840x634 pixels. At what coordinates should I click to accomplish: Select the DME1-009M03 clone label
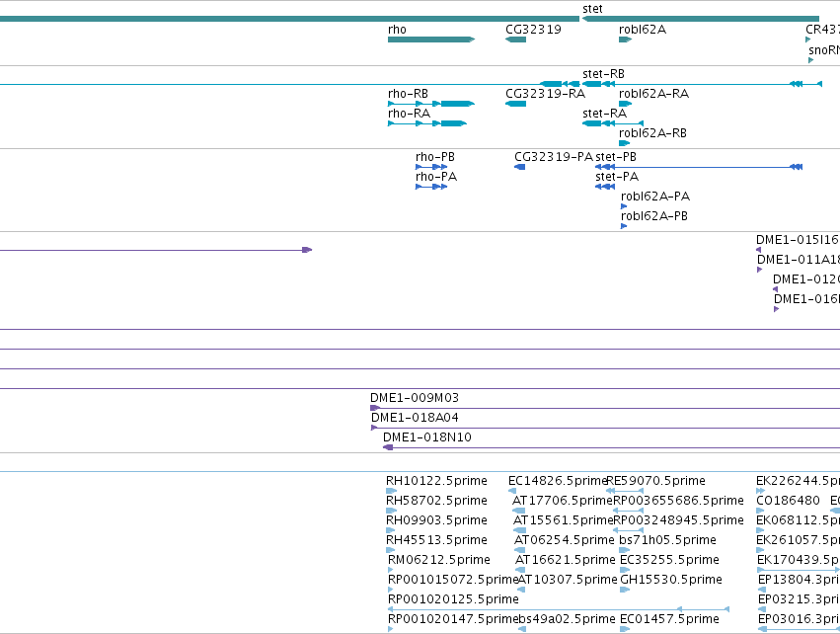(415, 398)
